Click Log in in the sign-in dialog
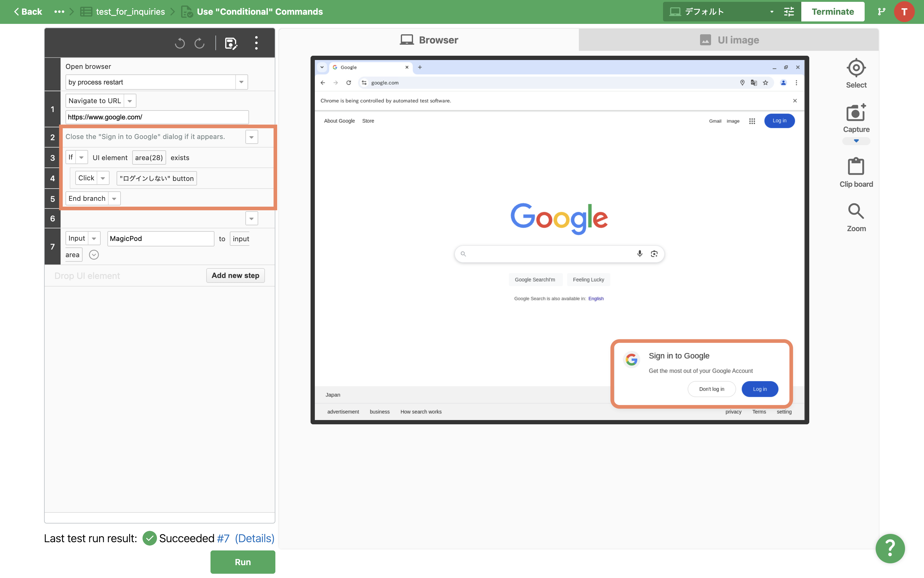 (759, 389)
